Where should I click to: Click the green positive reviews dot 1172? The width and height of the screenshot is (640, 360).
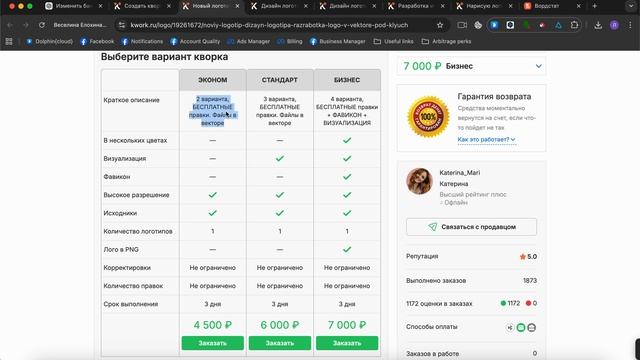click(x=503, y=303)
